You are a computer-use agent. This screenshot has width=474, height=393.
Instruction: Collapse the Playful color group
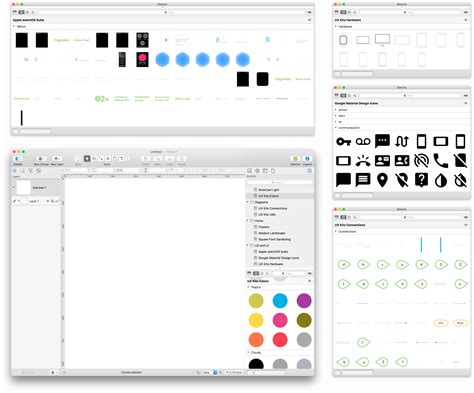(248, 287)
